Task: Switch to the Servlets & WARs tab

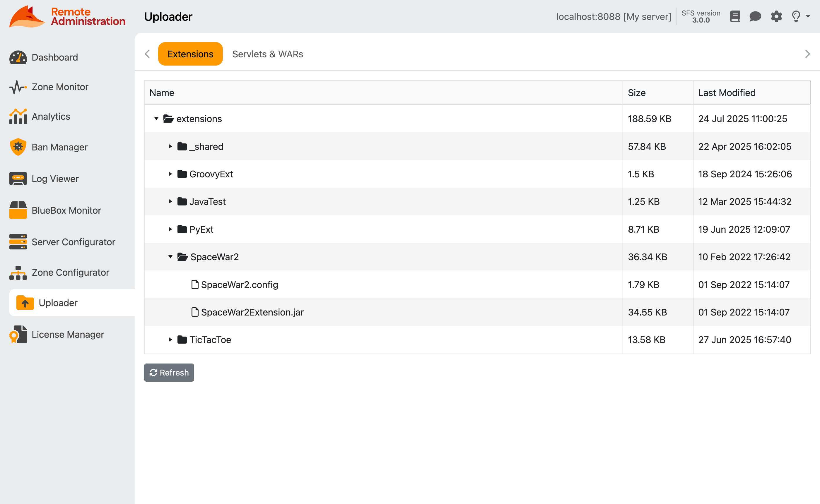Action: (267, 54)
